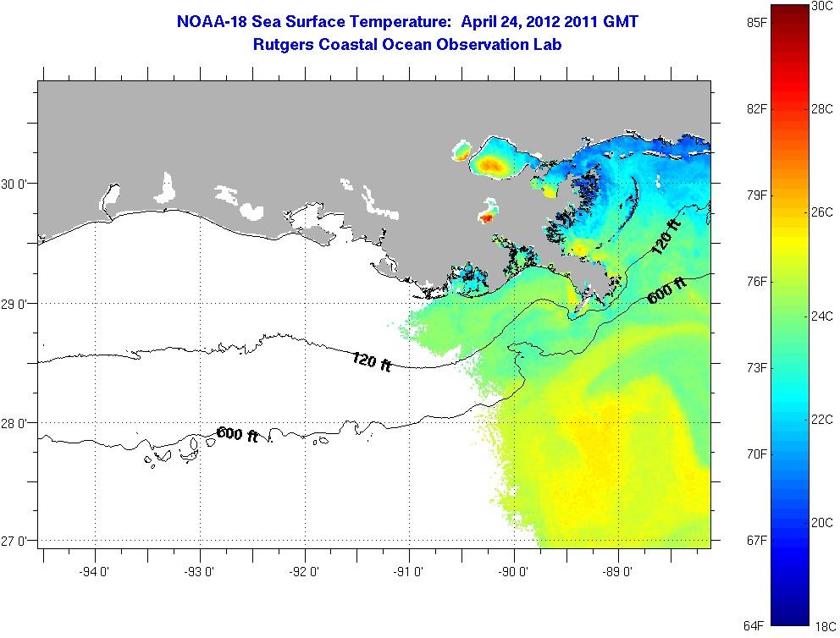Click the latitude label 28 0'
840x638 pixels.
[x=13, y=423]
